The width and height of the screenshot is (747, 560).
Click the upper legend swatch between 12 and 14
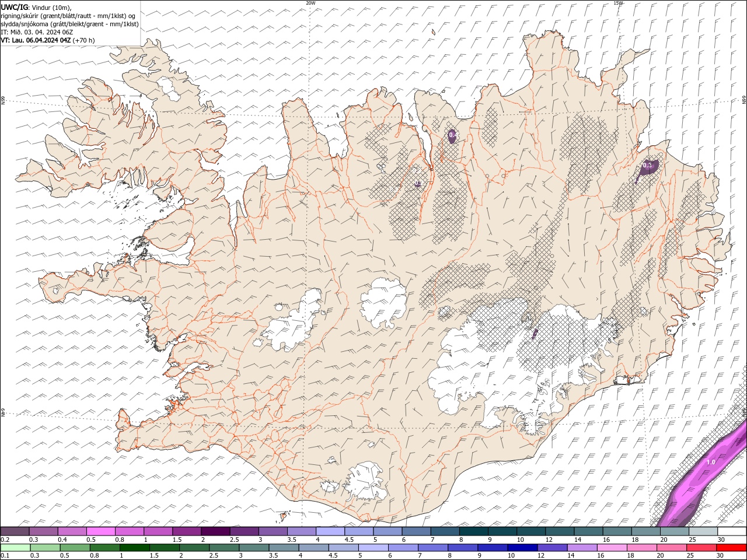click(559, 531)
